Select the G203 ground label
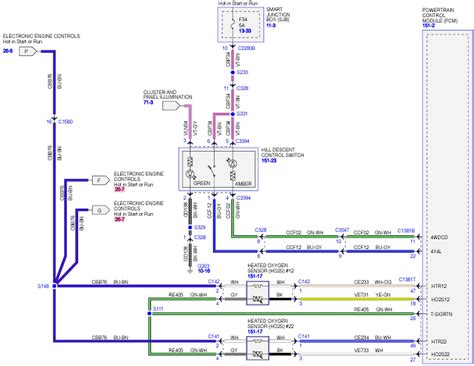 click(204, 266)
